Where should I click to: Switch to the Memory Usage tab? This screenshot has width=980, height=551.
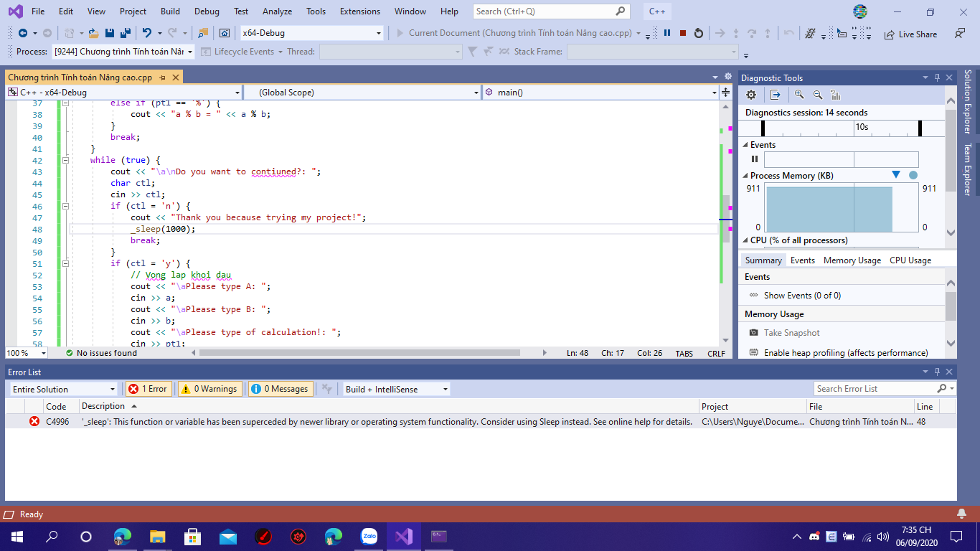[852, 260]
